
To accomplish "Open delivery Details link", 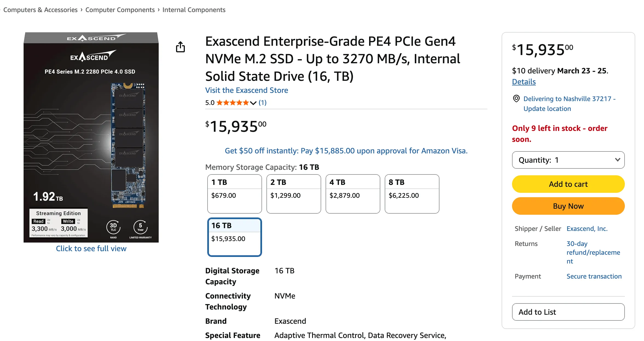I will pos(523,82).
